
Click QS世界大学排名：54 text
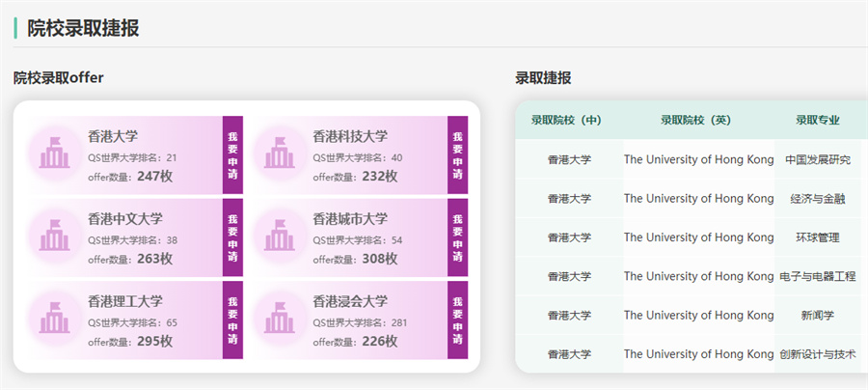pos(358,240)
